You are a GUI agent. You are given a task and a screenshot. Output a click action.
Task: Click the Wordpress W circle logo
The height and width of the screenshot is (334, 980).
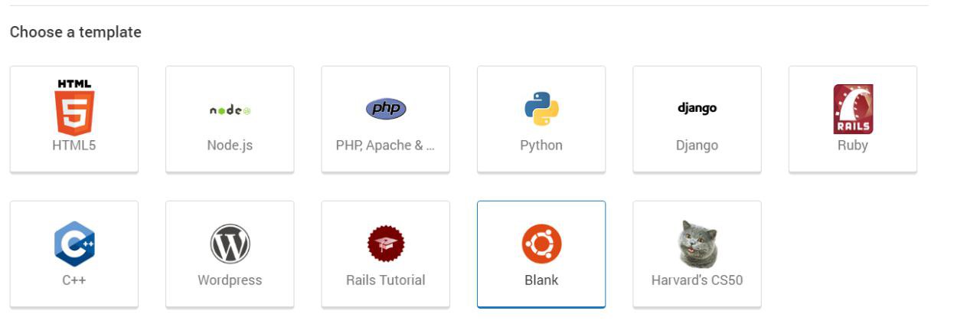(x=230, y=244)
